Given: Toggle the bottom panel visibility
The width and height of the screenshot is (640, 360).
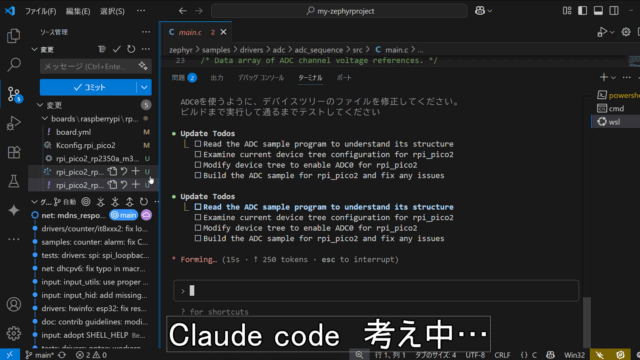Looking at the screenshot, I should click(x=598, y=11).
